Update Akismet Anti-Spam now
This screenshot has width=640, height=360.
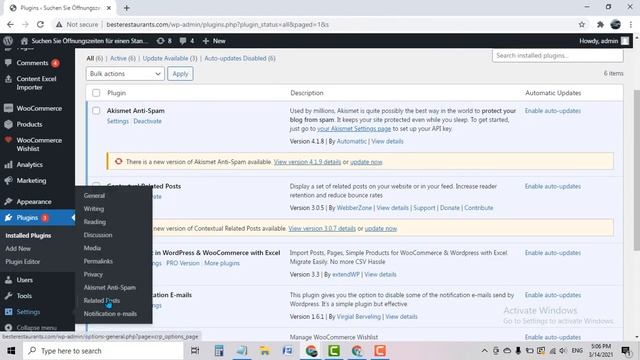366,162
